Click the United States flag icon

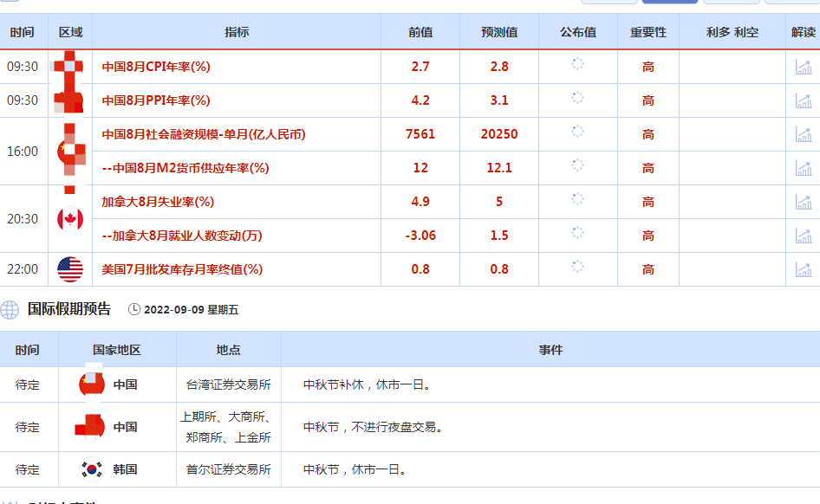coord(70,269)
